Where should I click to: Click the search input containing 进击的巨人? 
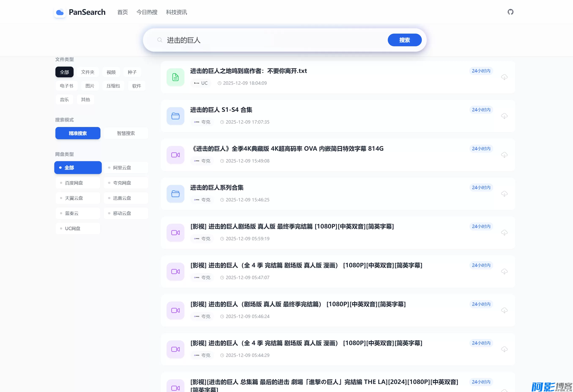coord(271,40)
